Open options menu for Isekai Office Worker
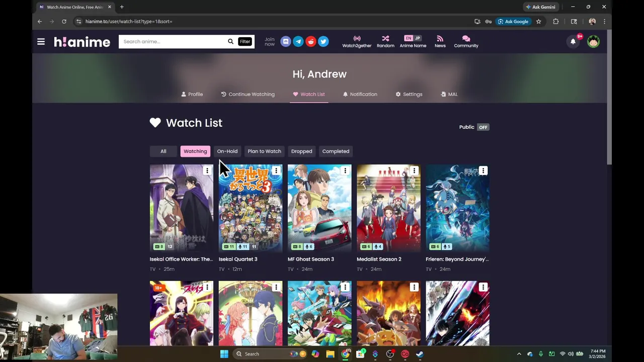This screenshot has width=644, height=362. pos(207,171)
